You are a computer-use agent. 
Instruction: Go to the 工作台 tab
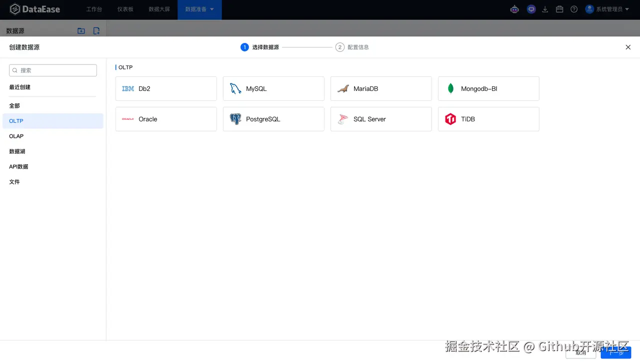click(x=94, y=9)
